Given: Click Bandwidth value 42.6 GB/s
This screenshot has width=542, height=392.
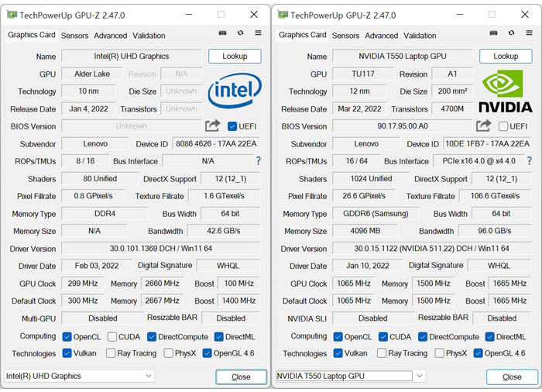Looking at the screenshot, I should (224, 231).
